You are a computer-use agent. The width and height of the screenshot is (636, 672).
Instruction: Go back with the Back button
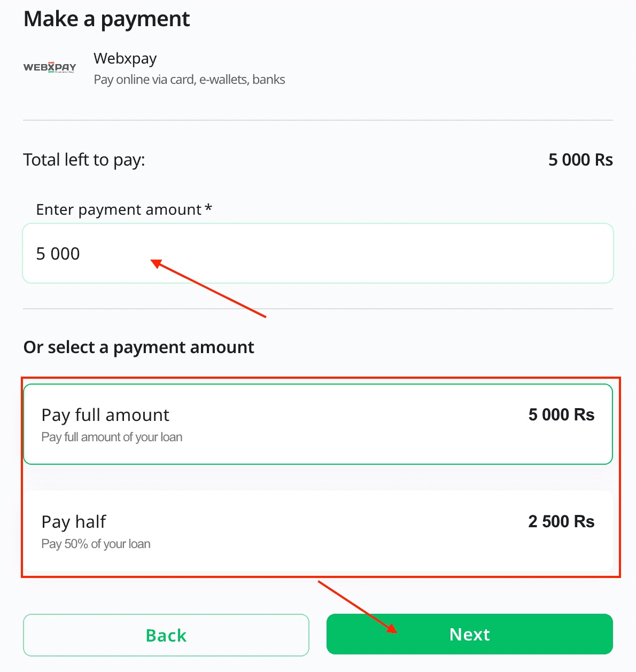point(166,635)
